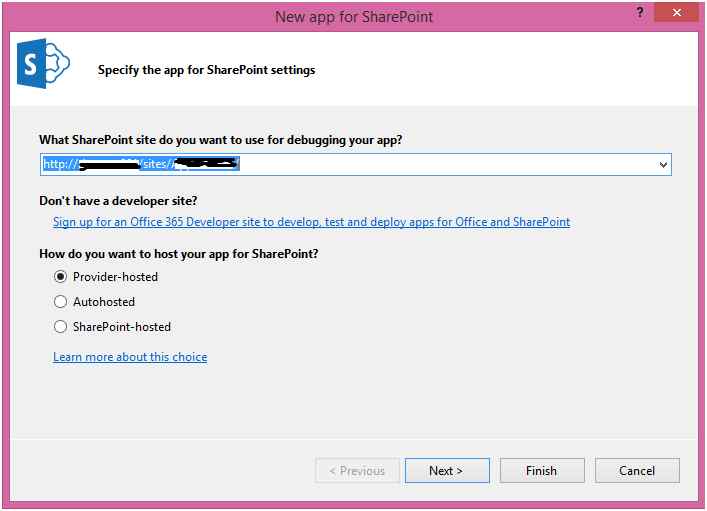The height and width of the screenshot is (511, 707).
Task: Open the help question mark button
Action: click(640, 13)
